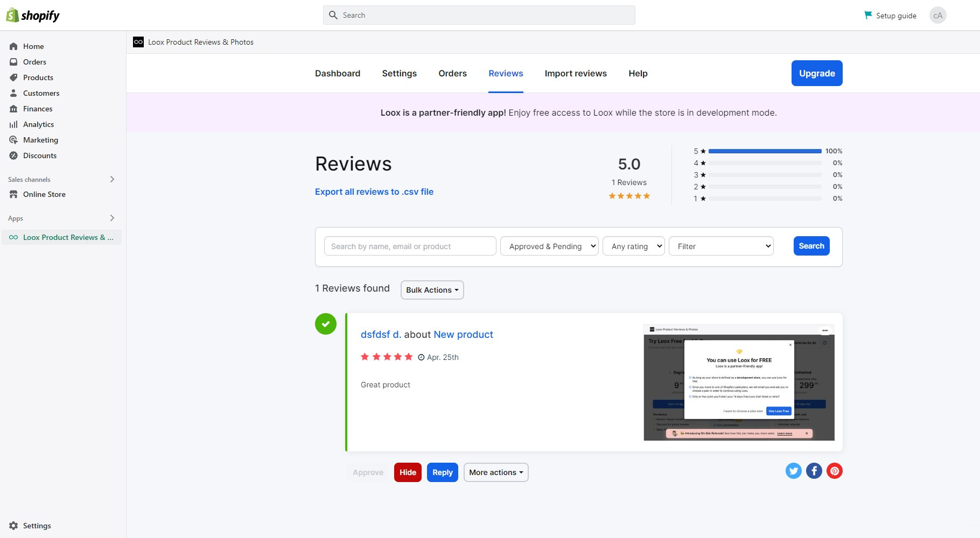
Task: Click the magnifier icon in search bar
Action: (333, 15)
